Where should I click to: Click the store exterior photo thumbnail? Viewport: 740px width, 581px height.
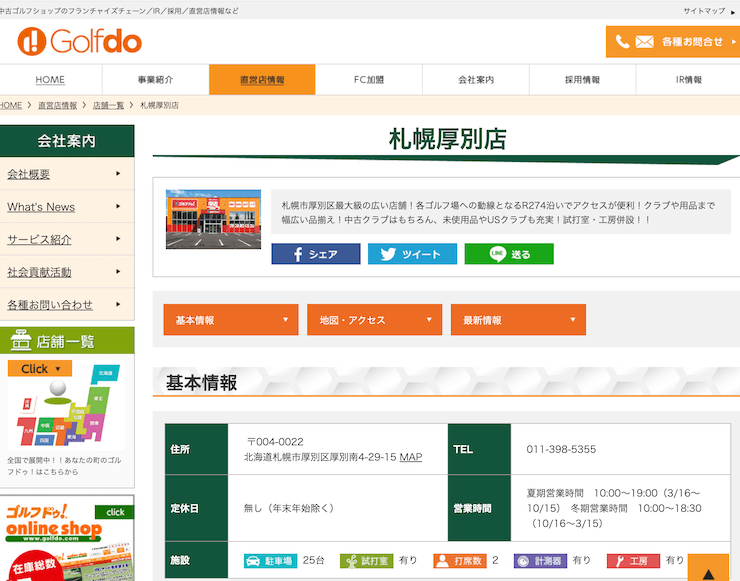pos(212,217)
